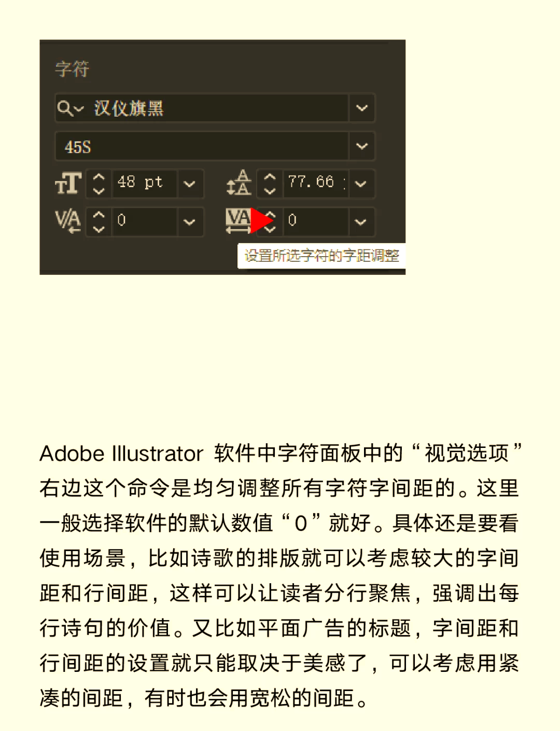Image resolution: width=560 pixels, height=731 pixels.
Task: Expand the tracking value dropdown
Action: 361,222
